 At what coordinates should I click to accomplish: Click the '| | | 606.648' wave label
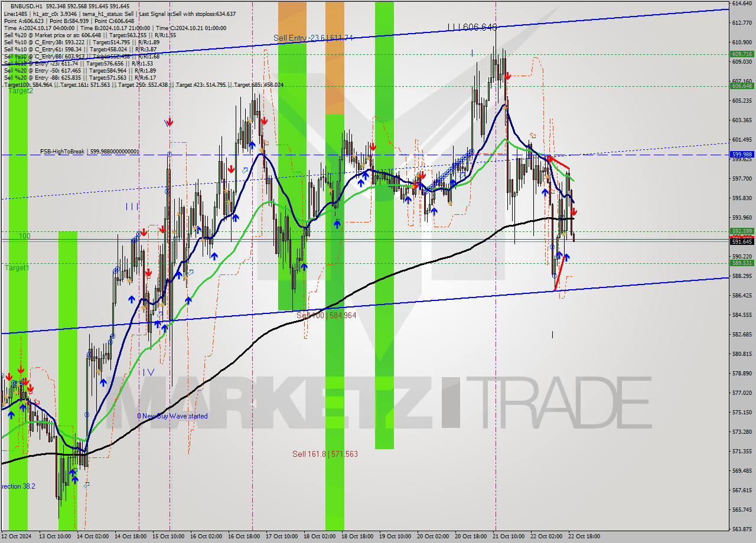[472, 27]
